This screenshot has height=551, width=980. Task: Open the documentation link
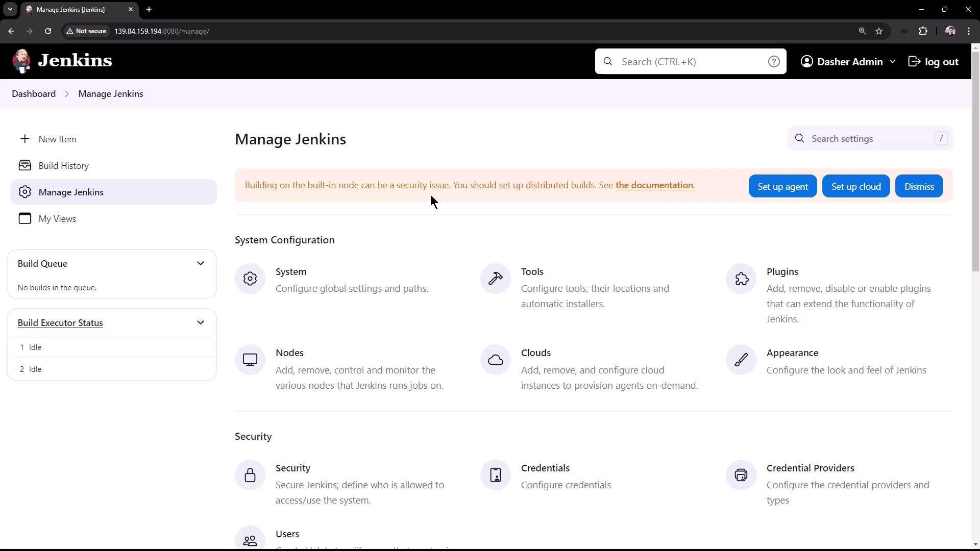click(x=654, y=185)
